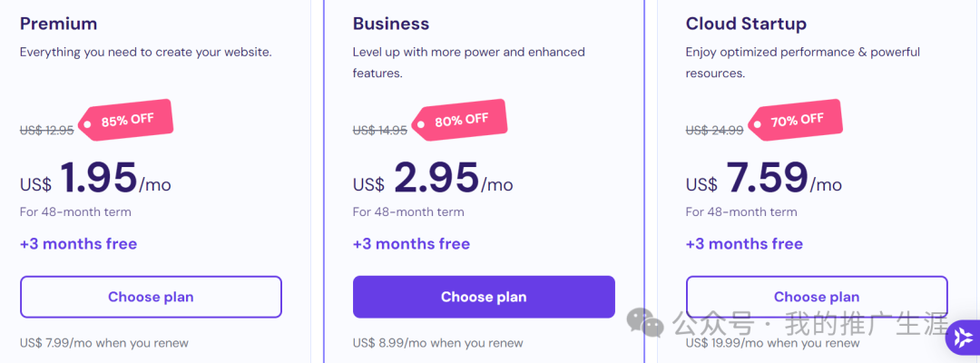Choose the Premium plan
The width and height of the screenshot is (980, 363).
click(x=151, y=297)
